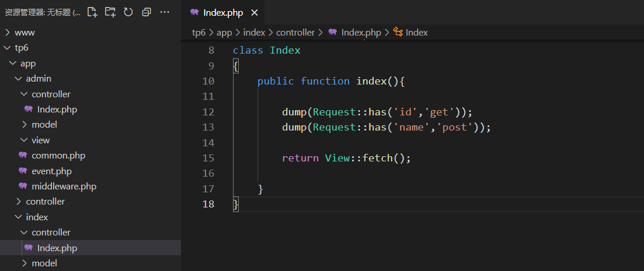The height and width of the screenshot is (271, 644).
Task: Click PHP icon next to common.php
Action: pos(23,156)
